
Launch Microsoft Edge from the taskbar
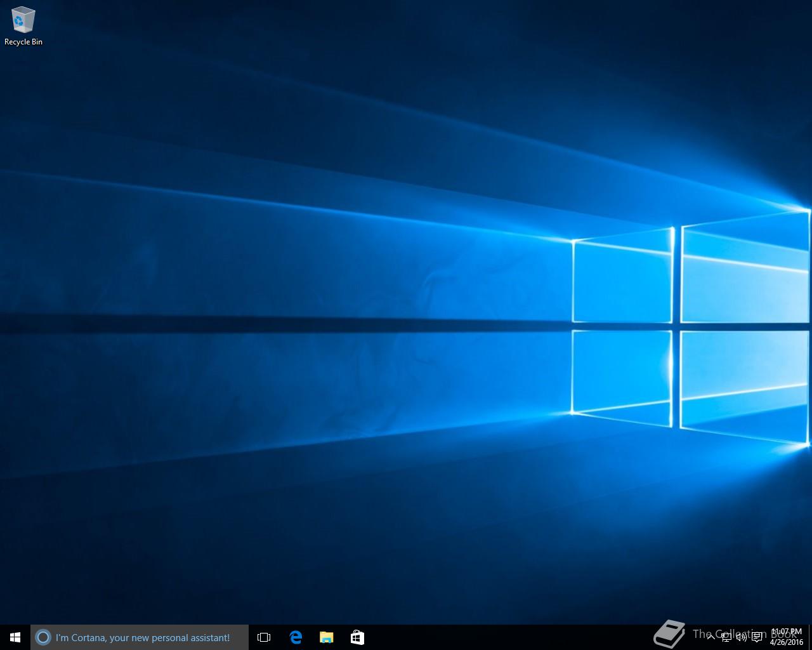click(x=296, y=637)
